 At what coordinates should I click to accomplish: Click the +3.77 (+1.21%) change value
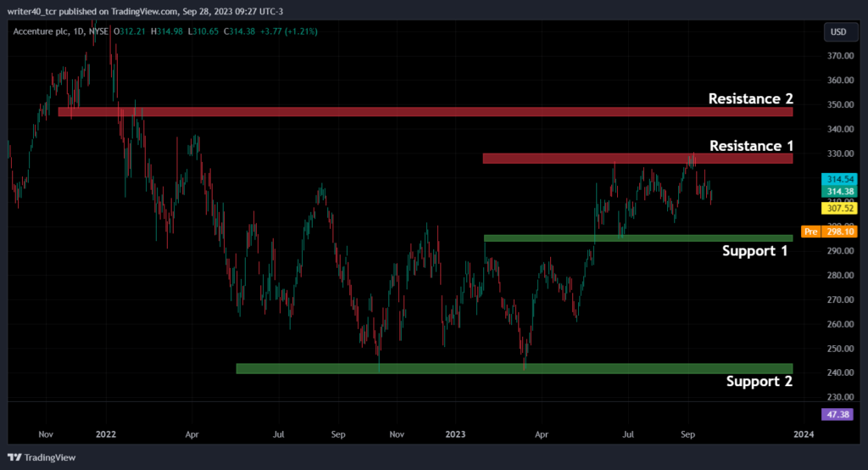point(290,31)
